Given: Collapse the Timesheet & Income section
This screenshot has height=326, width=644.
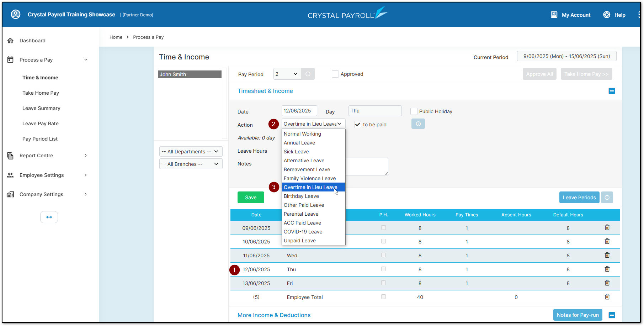Looking at the screenshot, I should pyautogui.click(x=612, y=91).
